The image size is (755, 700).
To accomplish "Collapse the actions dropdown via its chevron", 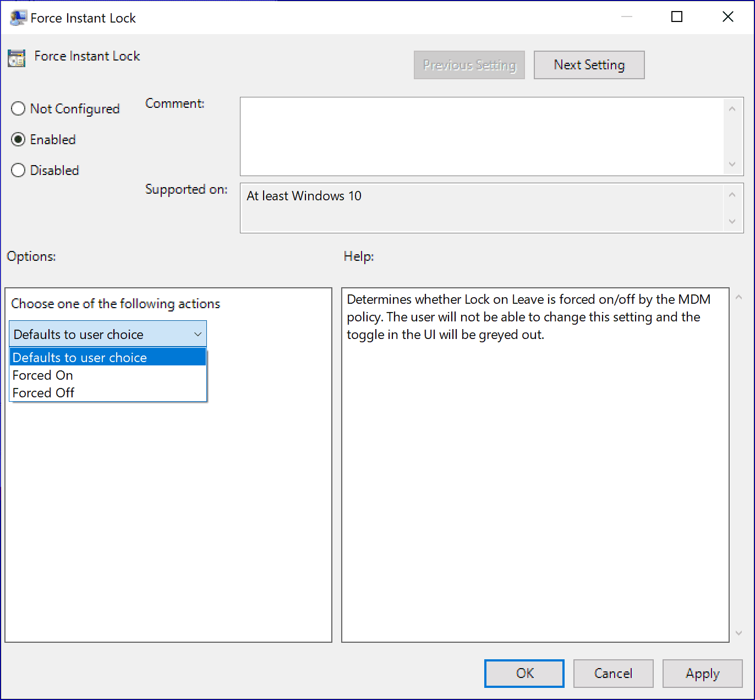I will tap(198, 334).
